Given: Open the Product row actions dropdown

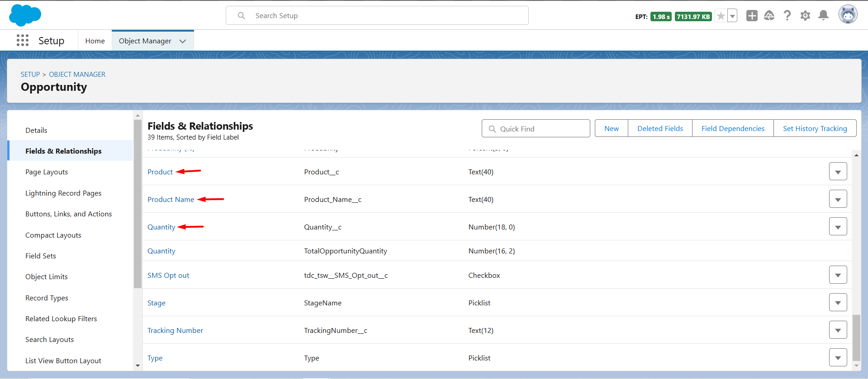Looking at the screenshot, I should click(x=838, y=172).
